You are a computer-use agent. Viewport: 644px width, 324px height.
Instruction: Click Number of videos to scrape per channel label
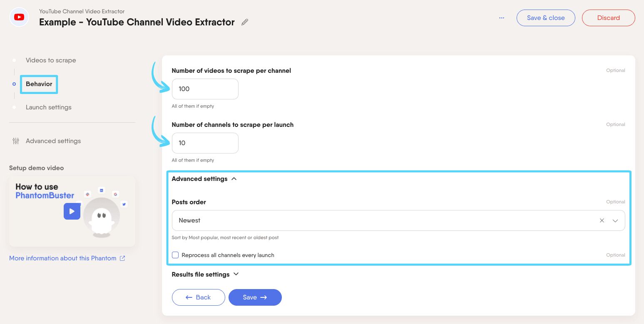[x=231, y=71]
